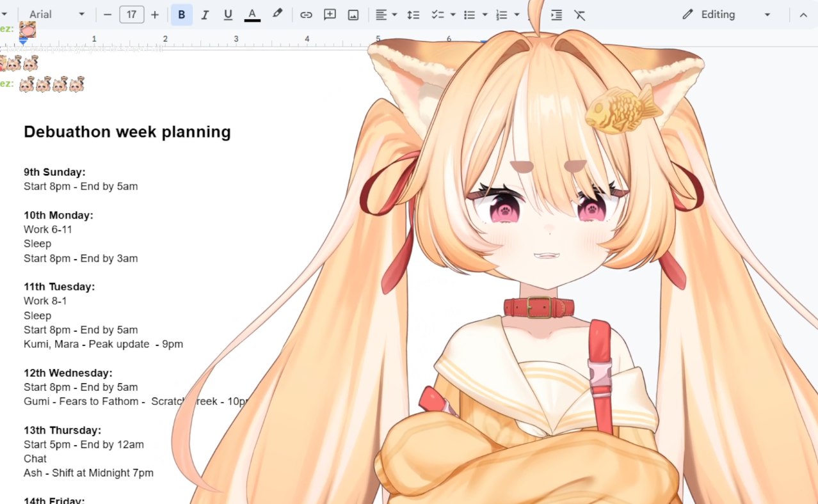
Task: Click 'Ash - Shift at Midnight 7pm' line
Action: [88, 473]
